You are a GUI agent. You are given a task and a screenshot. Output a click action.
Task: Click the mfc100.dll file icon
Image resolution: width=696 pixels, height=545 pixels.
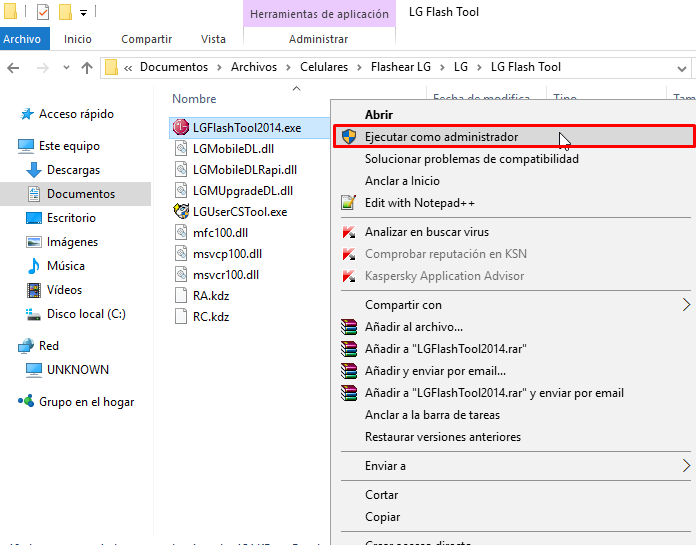point(181,233)
